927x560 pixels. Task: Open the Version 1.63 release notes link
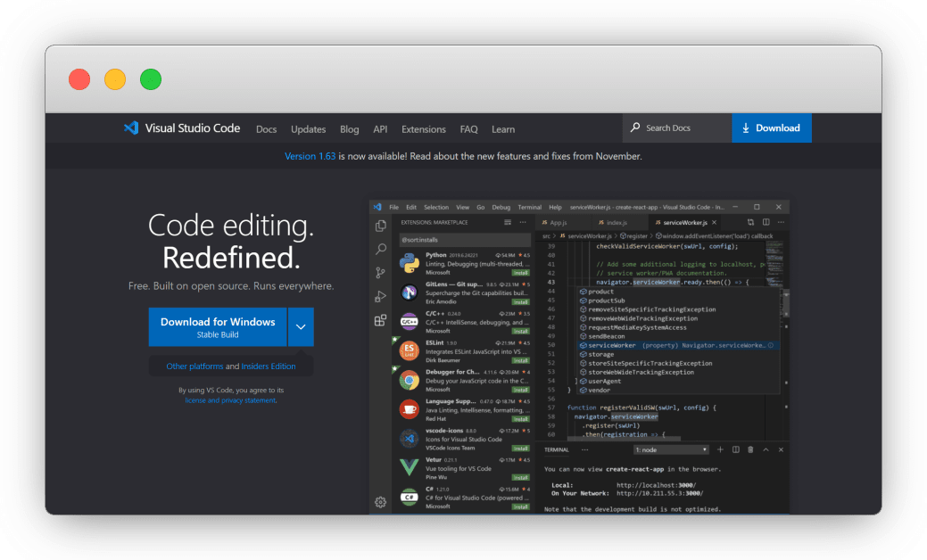[310, 156]
